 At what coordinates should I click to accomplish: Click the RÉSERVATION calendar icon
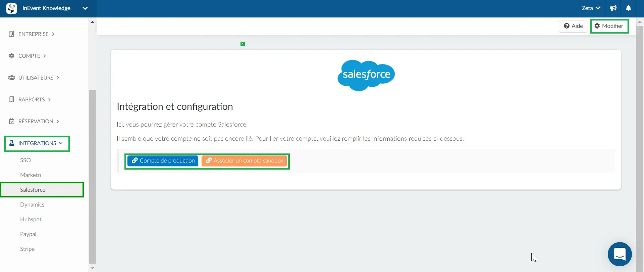point(12,121)
